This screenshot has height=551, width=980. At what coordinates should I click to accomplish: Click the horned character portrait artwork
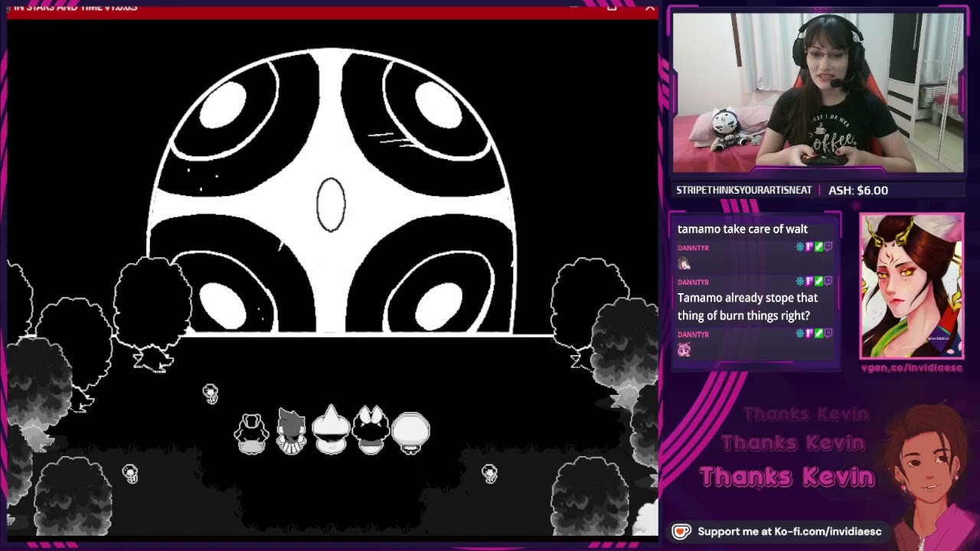(911, 285)
